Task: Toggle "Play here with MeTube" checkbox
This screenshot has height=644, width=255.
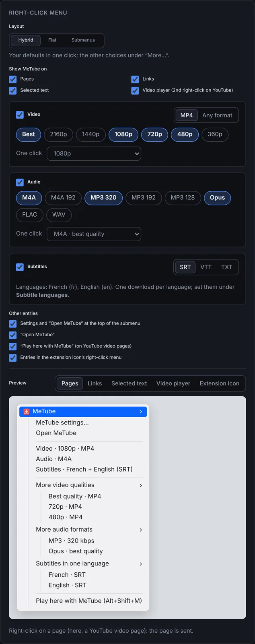Action: 13,346
